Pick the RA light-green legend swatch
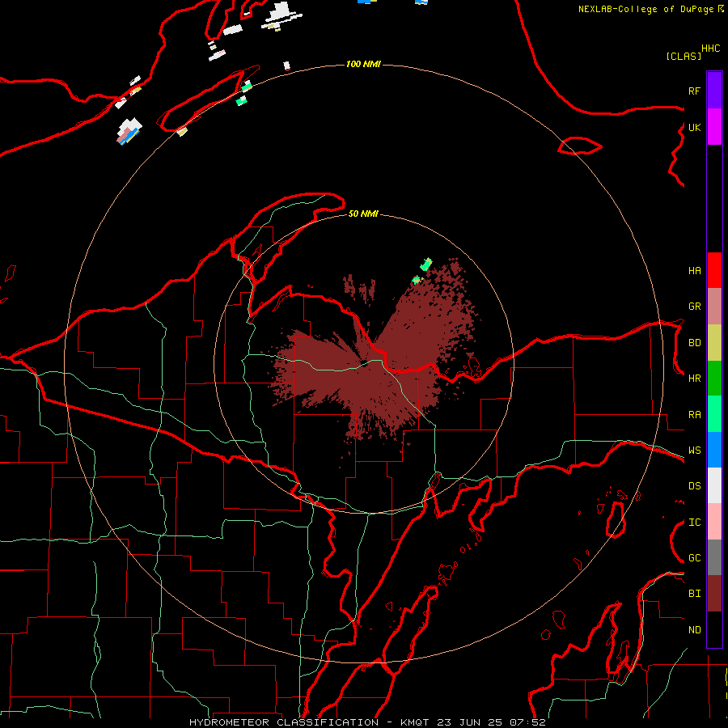Screen dimensions: 728x728 pyautogui.click(x=714, y=414)
